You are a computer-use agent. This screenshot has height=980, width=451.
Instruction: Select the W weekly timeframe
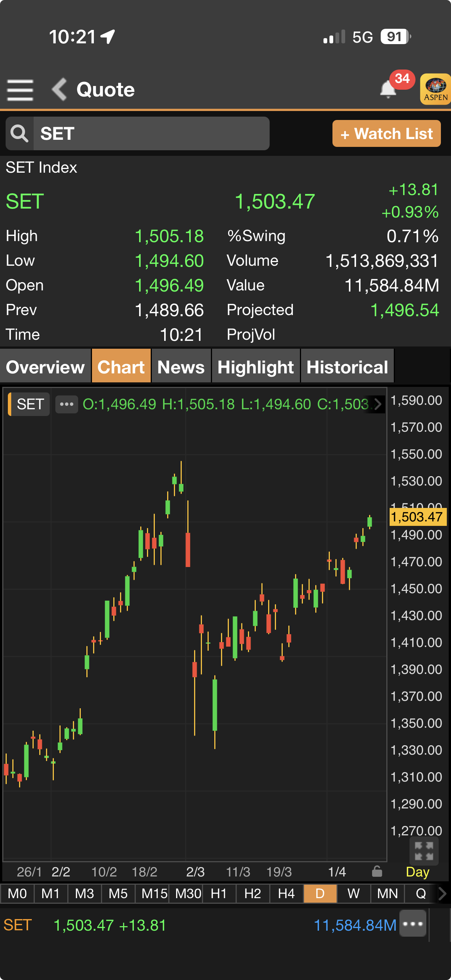pyautogui.click(x=353, y=893)
